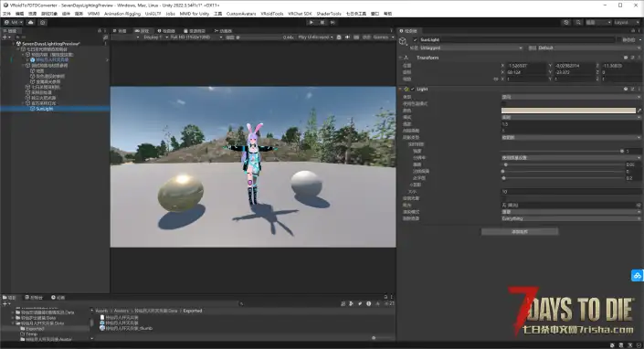
Task: Open the Culling Mask Everything dropdown
Action: [571, 219]
